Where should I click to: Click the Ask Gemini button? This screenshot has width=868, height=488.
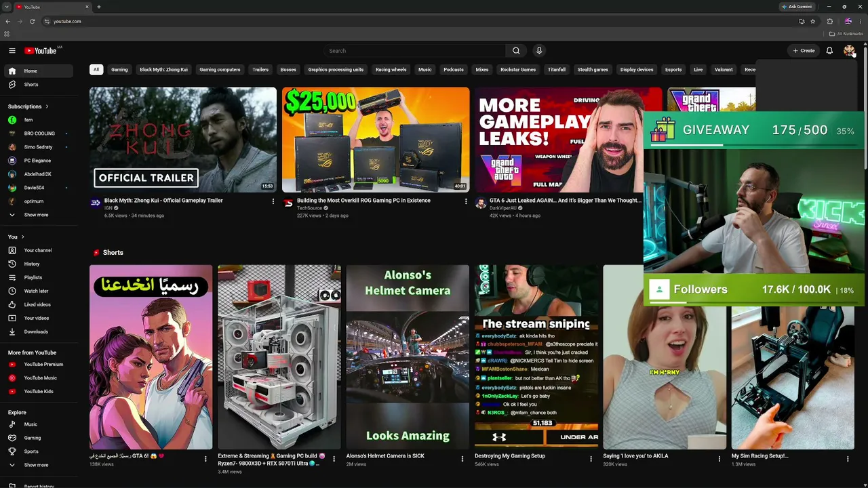797,7
